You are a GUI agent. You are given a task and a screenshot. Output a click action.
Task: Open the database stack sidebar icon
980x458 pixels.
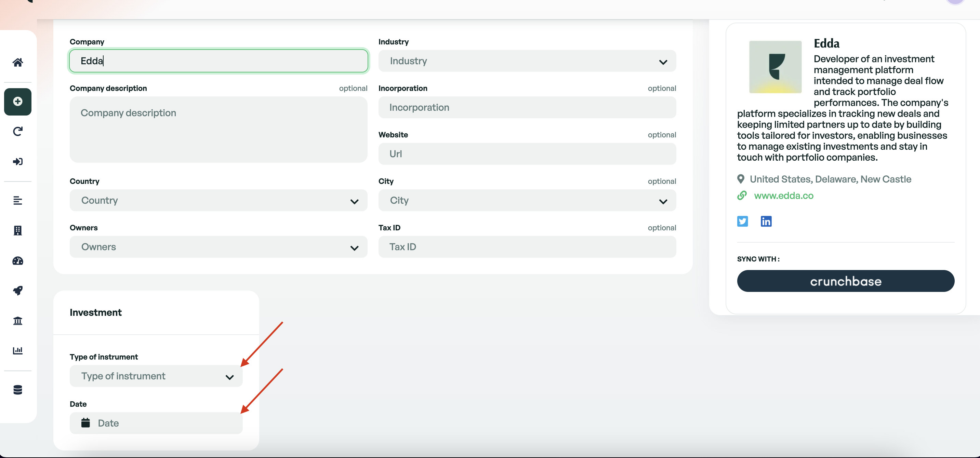[x=17, y=390]
